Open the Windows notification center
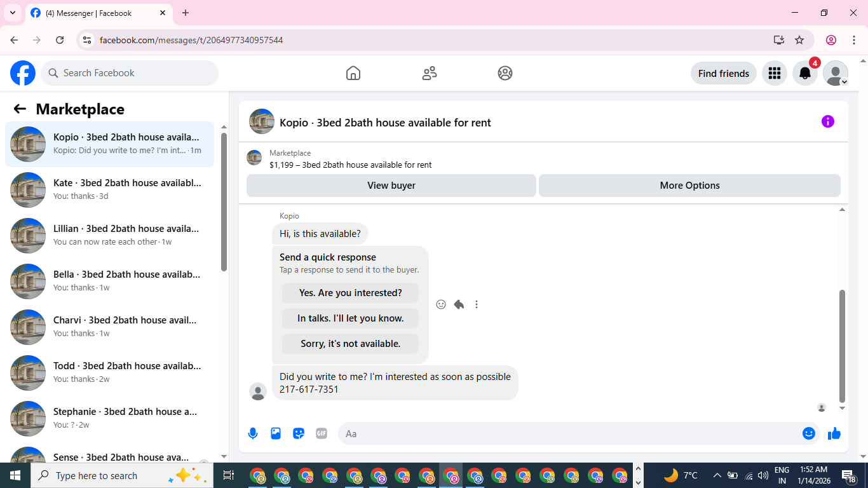Screen dimensions: 868x488 coord(849,475)
